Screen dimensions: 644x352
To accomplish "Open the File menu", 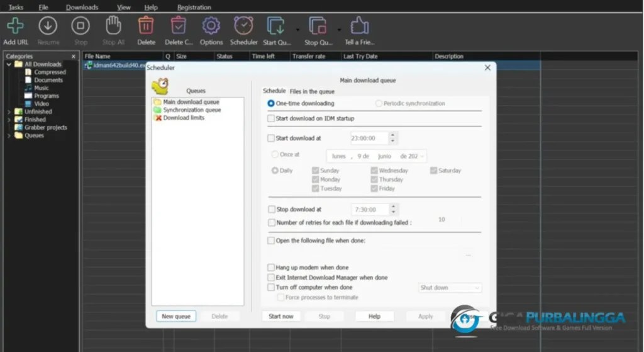I will pyautogui.click(x=43, y=7).
